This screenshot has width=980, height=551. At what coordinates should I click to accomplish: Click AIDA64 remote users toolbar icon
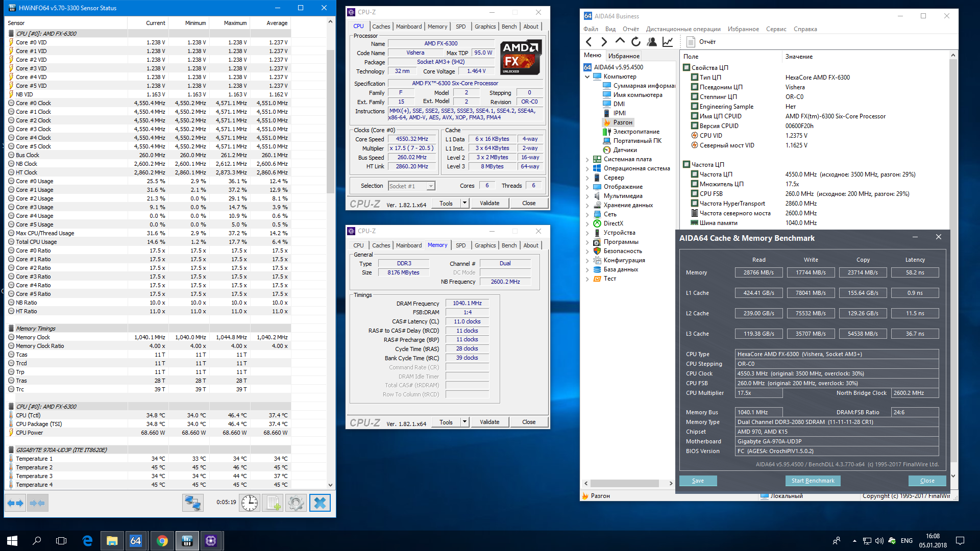click(x=652, y=42)
